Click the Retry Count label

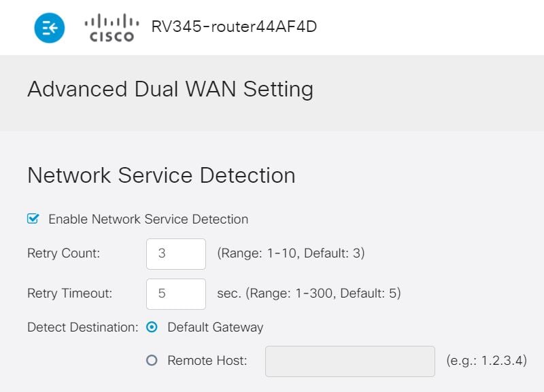(x=63, y=253)
